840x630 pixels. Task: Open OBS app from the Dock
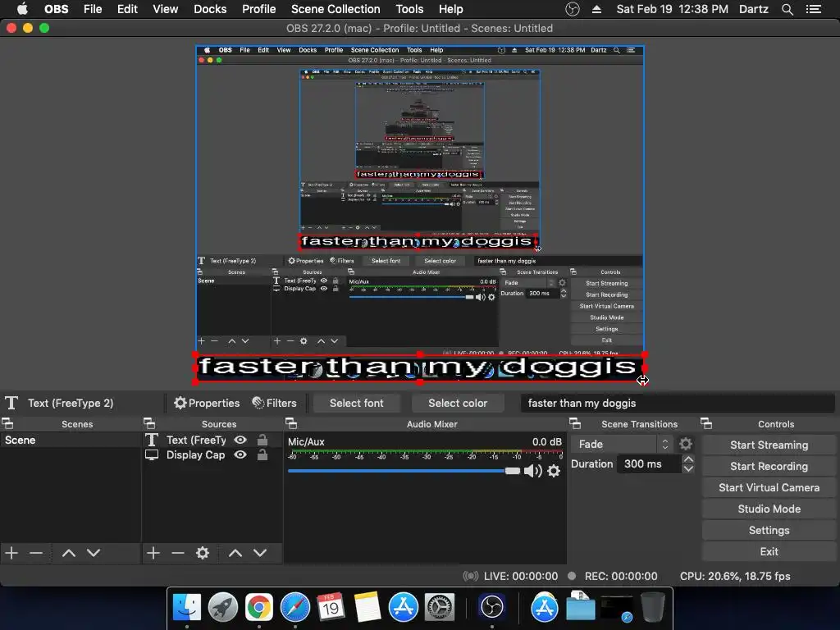pyautogui.click(x=492, y=607)
